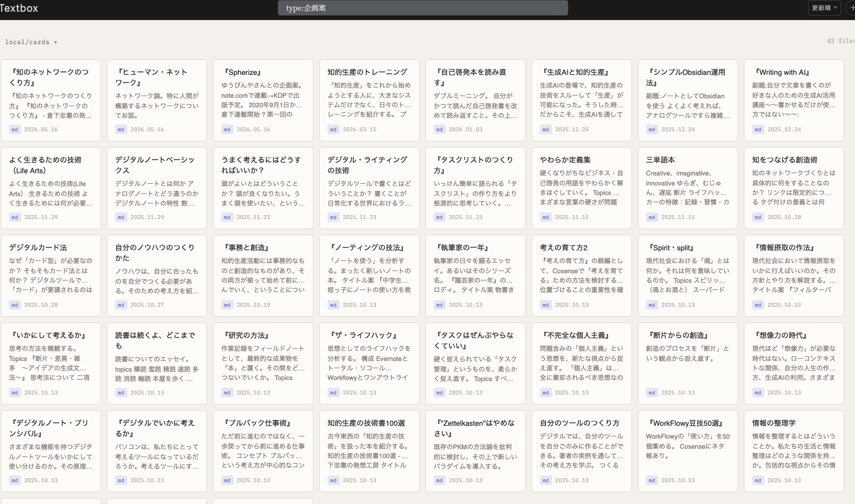Click the 2025.11.11 date on やわらか定義集
This screenshot has width=855, height=504.
pos(572,217)
